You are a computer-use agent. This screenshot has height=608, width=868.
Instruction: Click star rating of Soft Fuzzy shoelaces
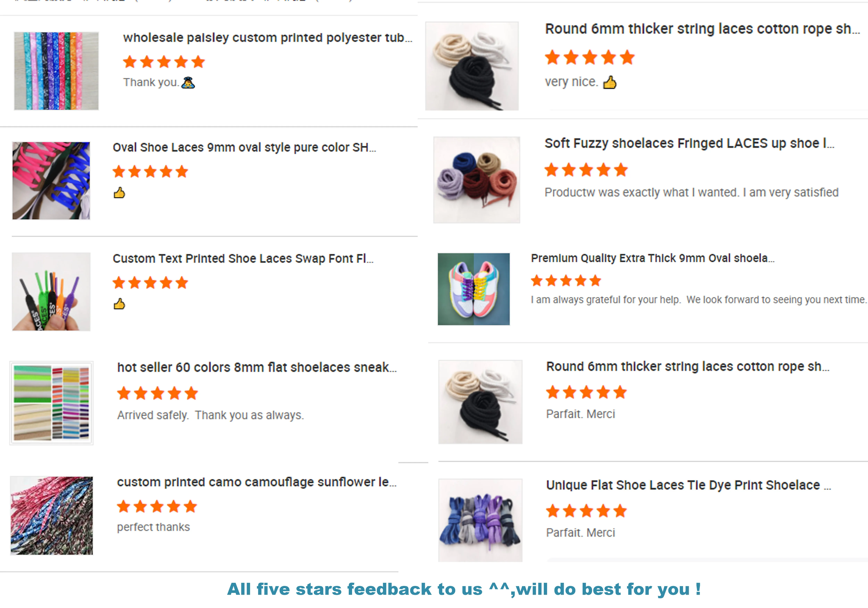[586, 170]
